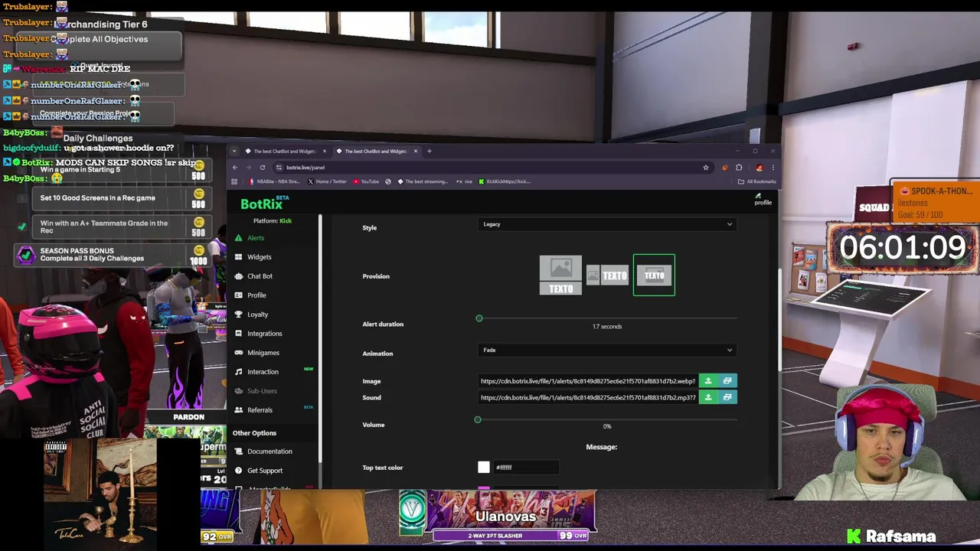
Task: Select image-above-text provision layout
Action: (560, 275)
